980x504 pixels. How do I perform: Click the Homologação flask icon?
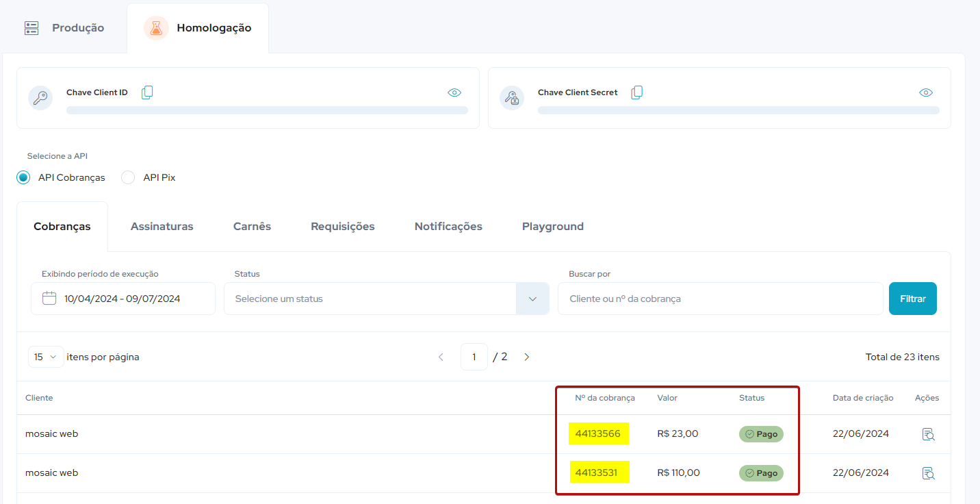156,28
